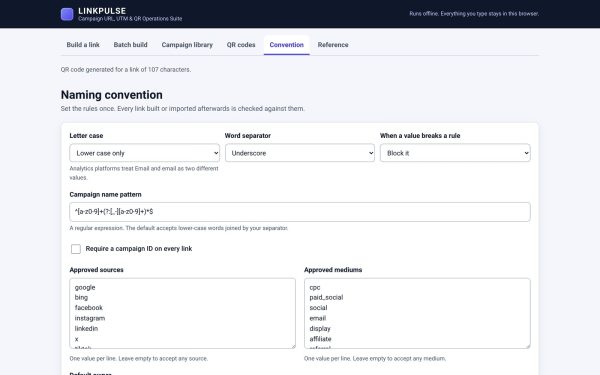Click 'When a value breaks a rule' label
Viewport: 600px width, 375px height.
(420, 135)
